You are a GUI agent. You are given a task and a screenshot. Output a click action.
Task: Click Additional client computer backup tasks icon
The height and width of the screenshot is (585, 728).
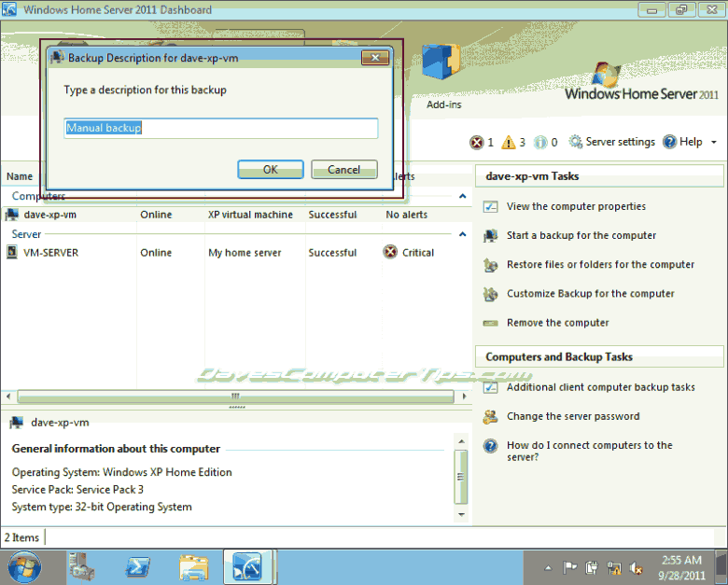point(490,387)
